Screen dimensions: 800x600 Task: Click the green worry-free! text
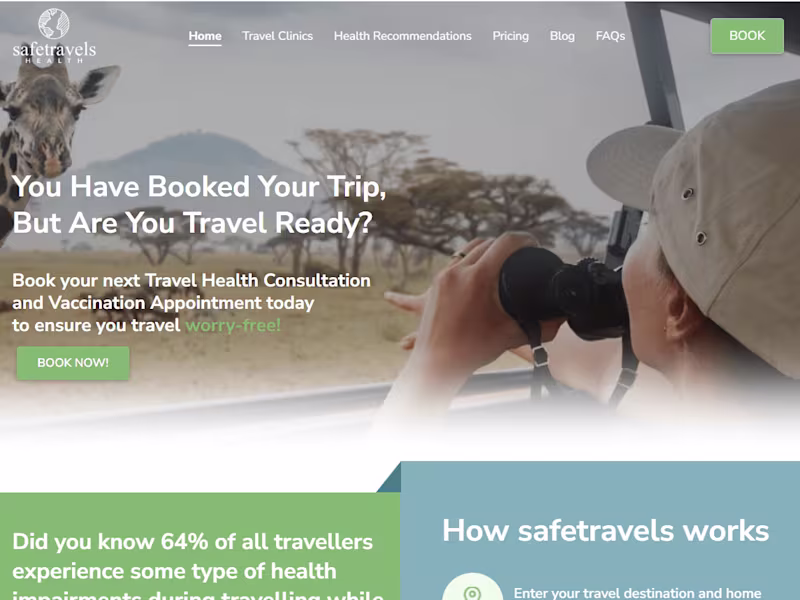tap(233, 325)
